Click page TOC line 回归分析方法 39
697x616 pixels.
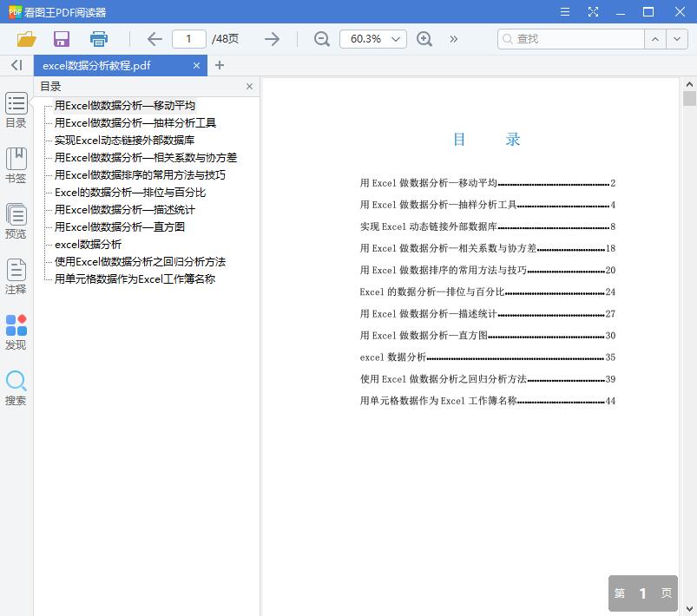point(488,379)
